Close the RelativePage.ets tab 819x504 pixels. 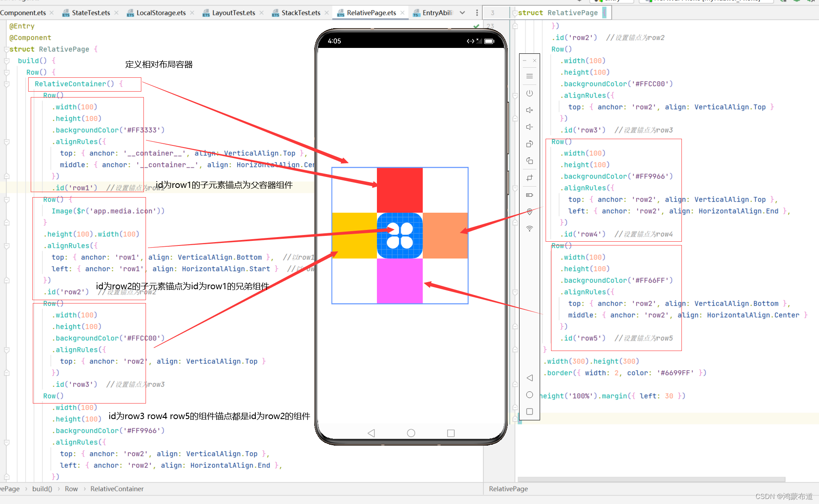(403, 13)
